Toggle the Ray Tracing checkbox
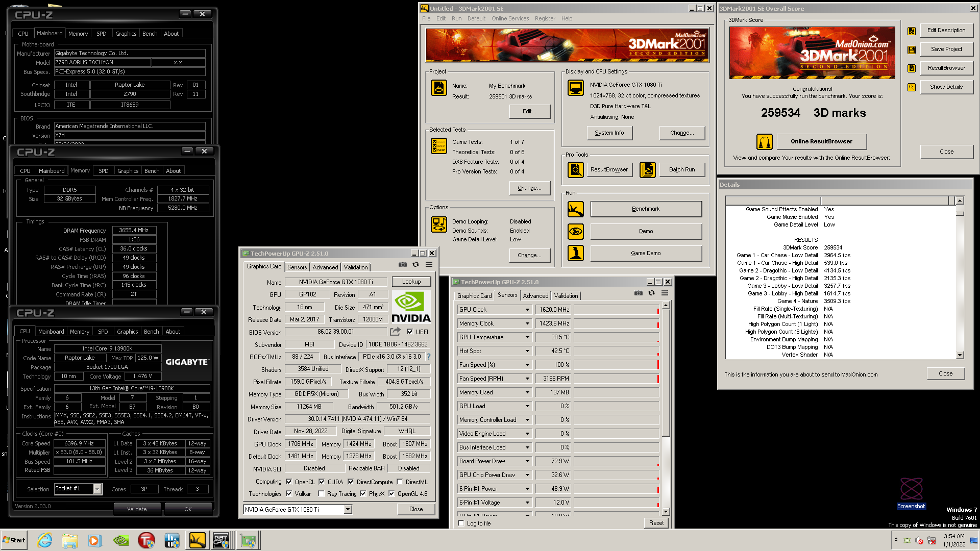The width and height of the screenshot is (980, 551). (x=321, y=493)
